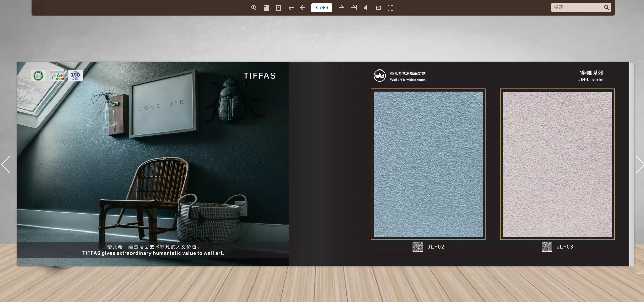Click the English TIFFAS humanistic value caption
This screenshot has height=302, width=644.
coord(153,253)
